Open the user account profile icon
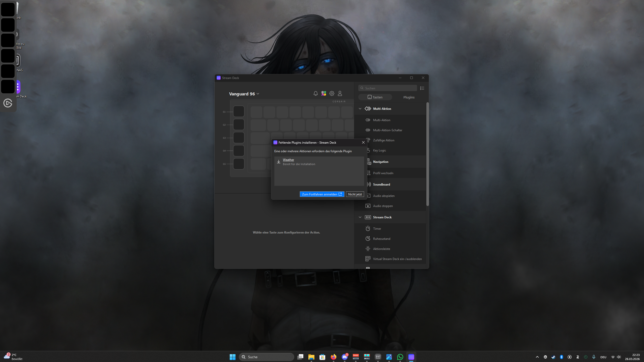Viewport: 644px width, 362px height. [x=340, y=93]
